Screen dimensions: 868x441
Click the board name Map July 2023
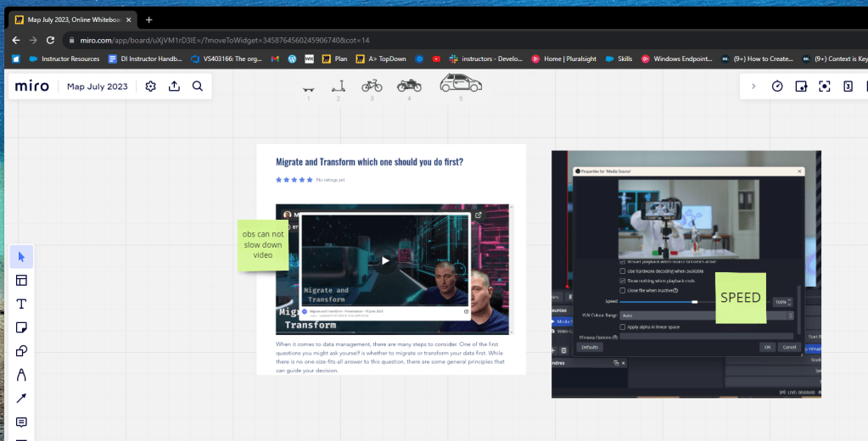[98, 87]
